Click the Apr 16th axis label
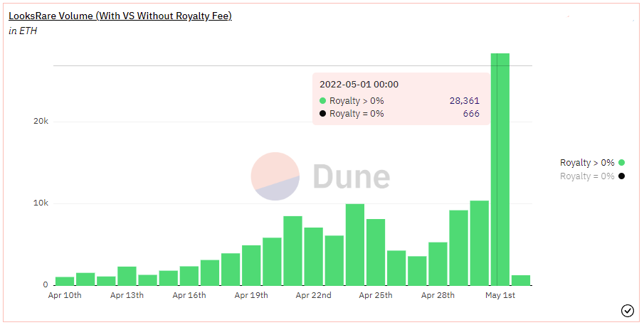This screenshot has width=644, height=325. pyautogui.click(x=189, y=295)
